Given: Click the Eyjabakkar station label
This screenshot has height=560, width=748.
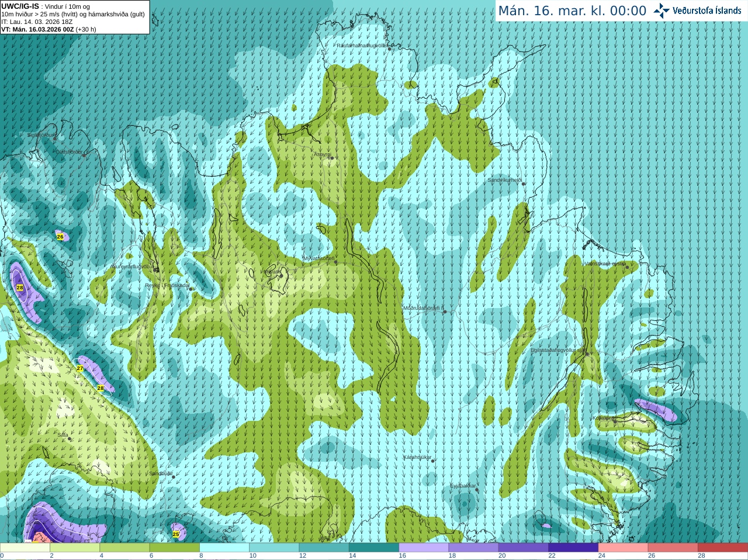Looking at the screenshot, I should tap(463, 486).
